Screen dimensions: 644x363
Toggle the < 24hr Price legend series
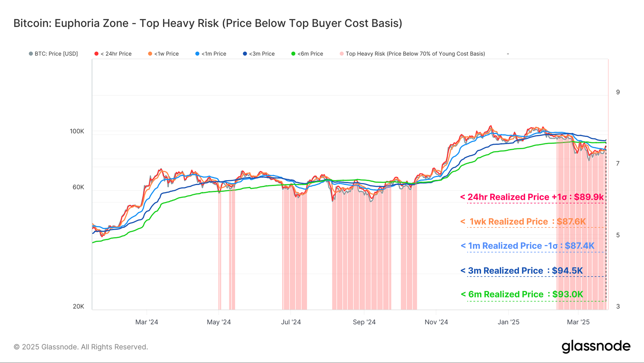coord(113,54)
